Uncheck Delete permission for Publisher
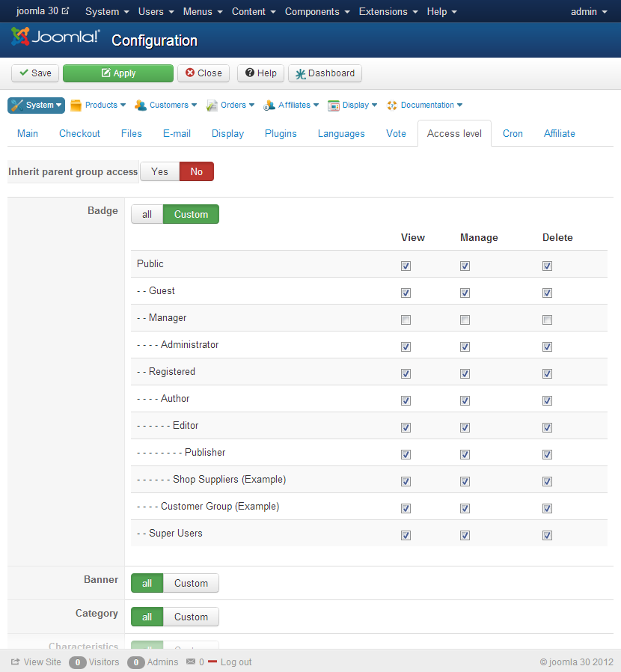Viewport: 621px width, 672px height. (547, 455)
